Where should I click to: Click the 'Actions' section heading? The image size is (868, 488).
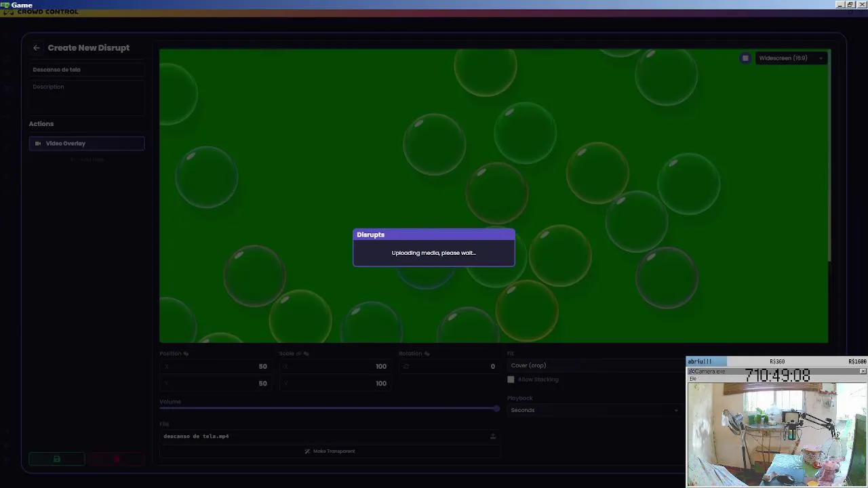pyautogui.click(x=41, y=124)
